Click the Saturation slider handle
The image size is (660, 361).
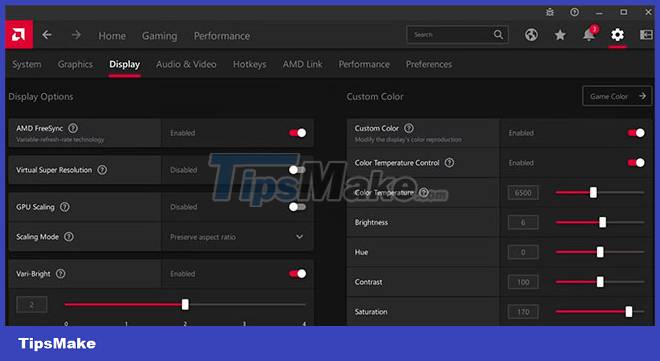[x=629, y=311]
